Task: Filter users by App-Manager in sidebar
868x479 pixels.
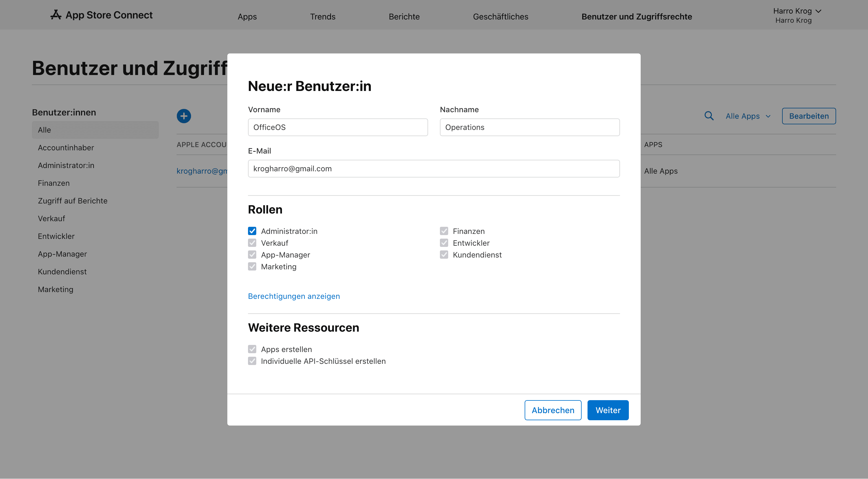Action: click(62, 254)
